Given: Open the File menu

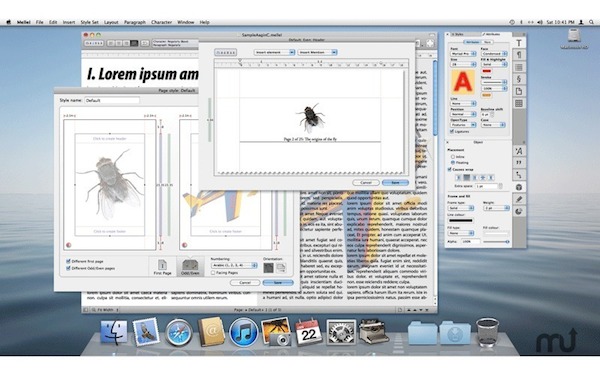Looking at the screenshot, I should tap(39, 22).
